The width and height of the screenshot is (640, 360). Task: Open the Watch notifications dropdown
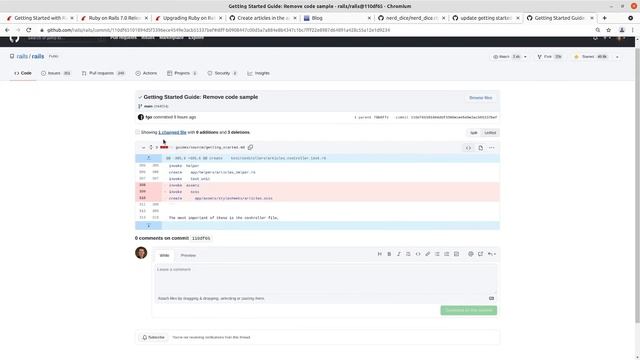510,57
